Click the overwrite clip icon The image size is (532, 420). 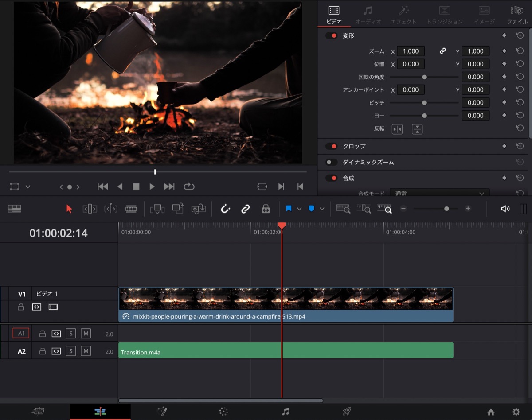pyautogui.click(x=178, y=209)
